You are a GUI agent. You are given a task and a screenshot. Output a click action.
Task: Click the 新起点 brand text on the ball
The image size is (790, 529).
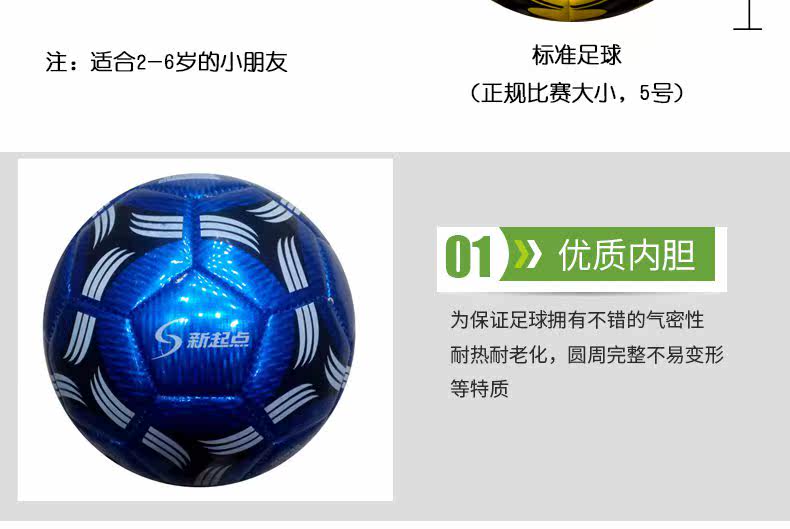tap(218, 341)
